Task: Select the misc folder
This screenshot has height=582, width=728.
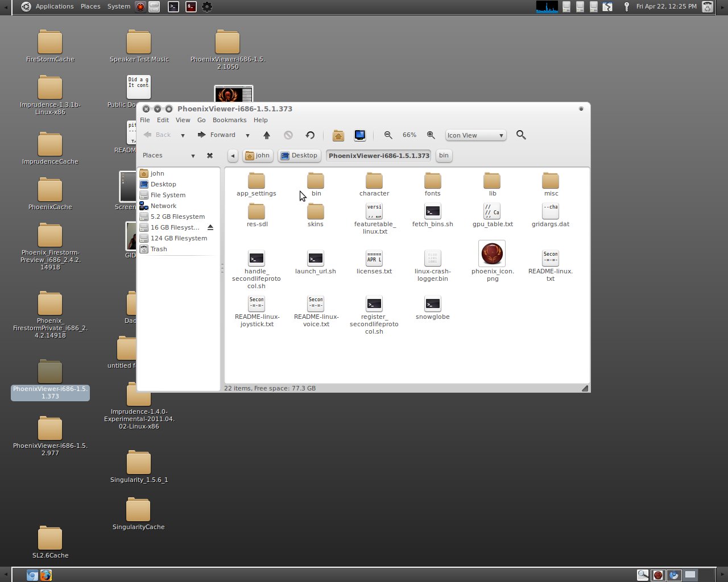Action: pos(551,185)
